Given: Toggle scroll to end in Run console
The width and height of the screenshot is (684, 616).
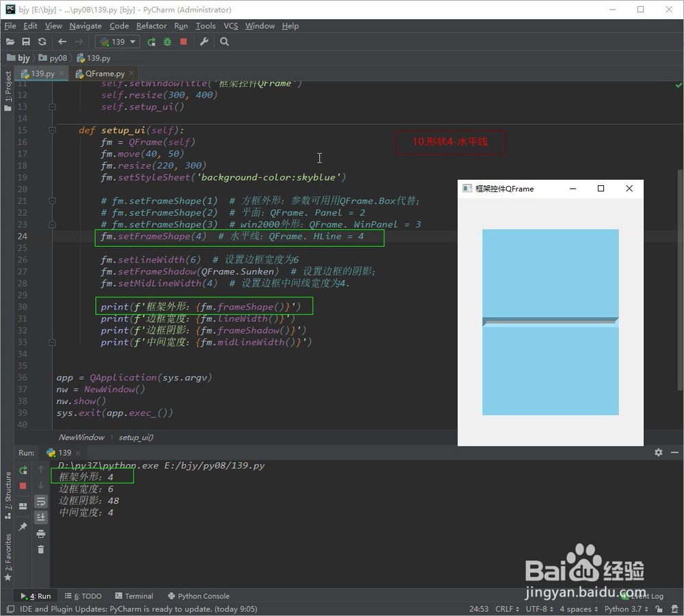Looking at the screenshot, I should pos(40,518).
